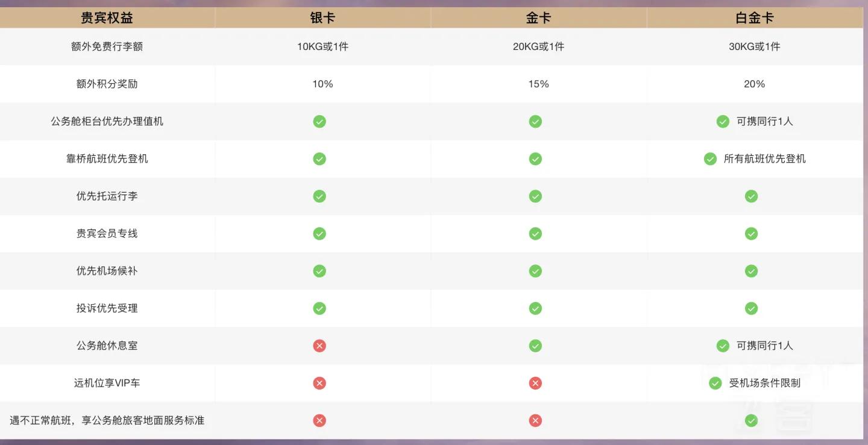This screenshot has height=445, width=868.
Task: Click the 额外积分奖励 row label
Action: click(x=107, y=84)
